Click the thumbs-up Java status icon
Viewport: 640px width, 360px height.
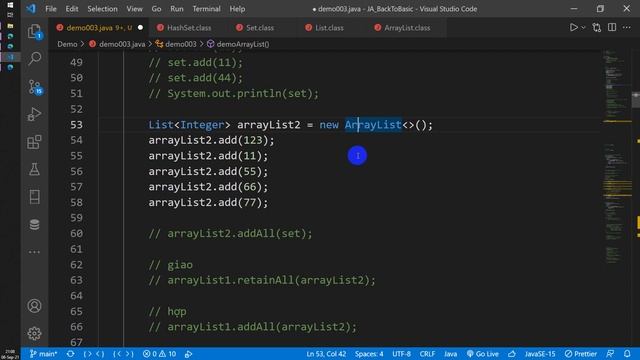point(512,354)
